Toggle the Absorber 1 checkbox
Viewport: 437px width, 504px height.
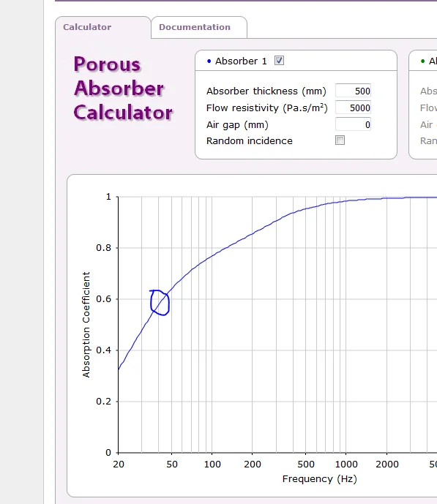click(x=279, y=61)
